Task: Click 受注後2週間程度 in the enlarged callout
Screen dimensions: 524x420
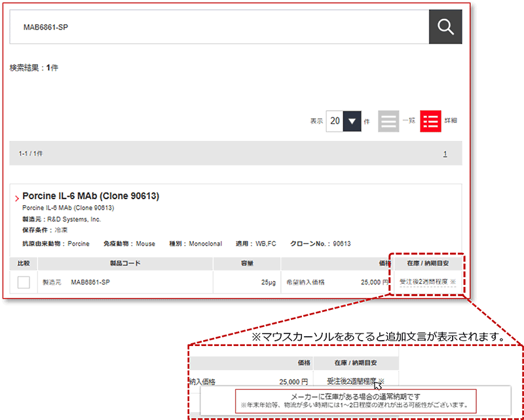Action: [x=350, y=381]
